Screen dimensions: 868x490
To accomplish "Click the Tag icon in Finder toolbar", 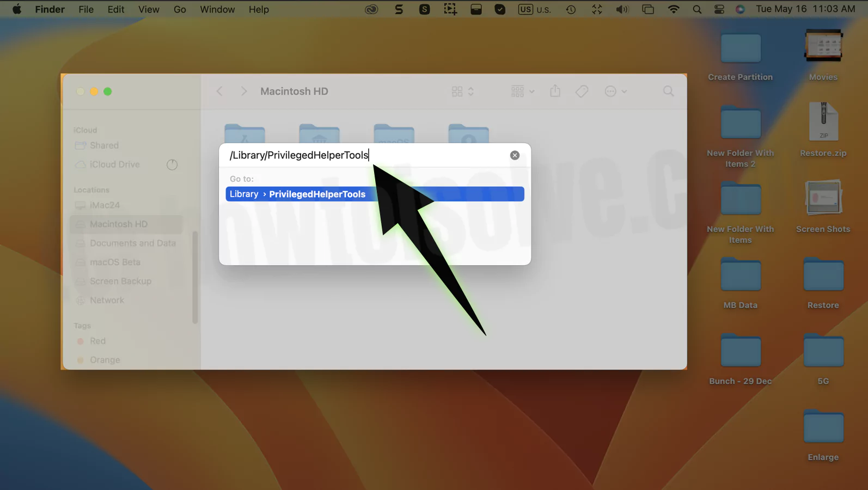I will 582,91.
